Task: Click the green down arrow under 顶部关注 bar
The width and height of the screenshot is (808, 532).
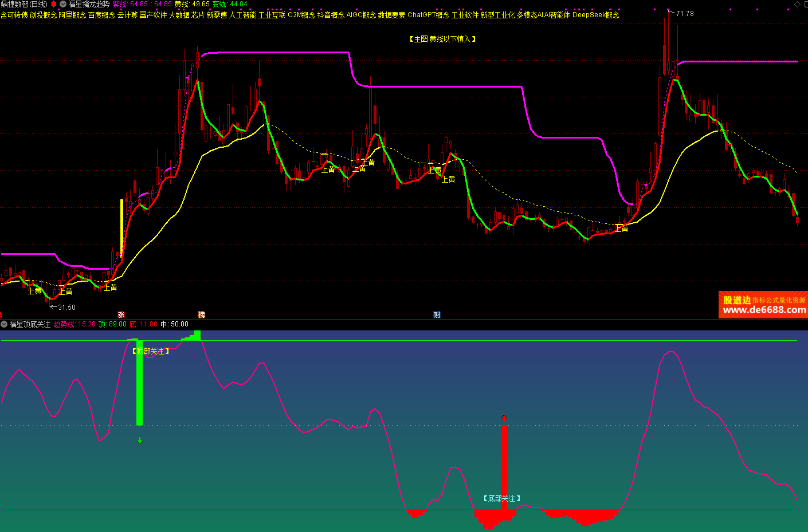Action: coord(140,440)
